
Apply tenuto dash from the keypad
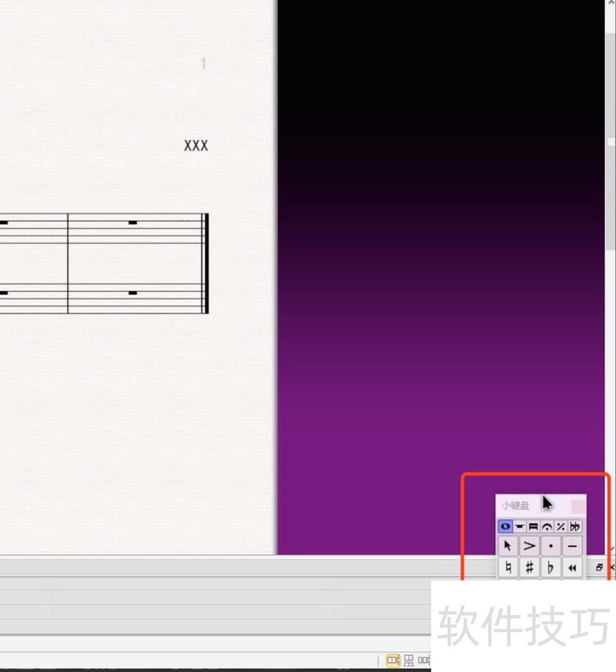point(572,546)
